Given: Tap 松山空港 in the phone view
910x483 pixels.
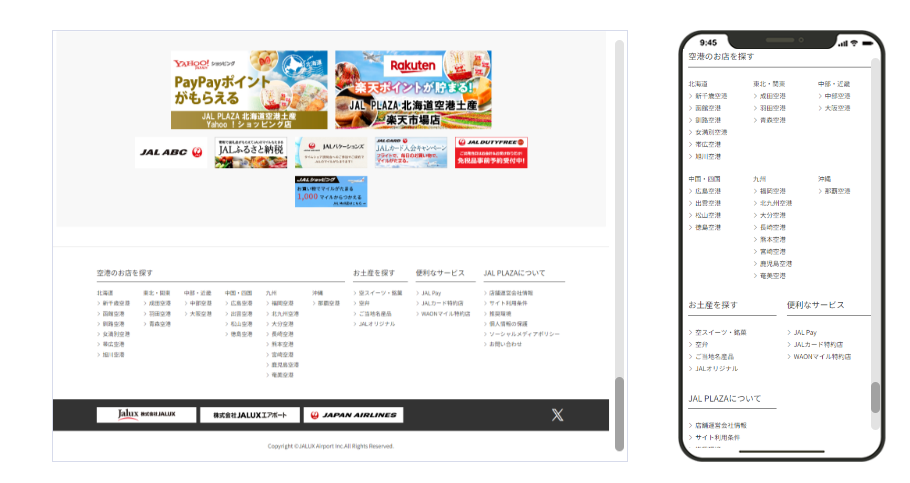Looking at the screenshot, I should [708, 215].
